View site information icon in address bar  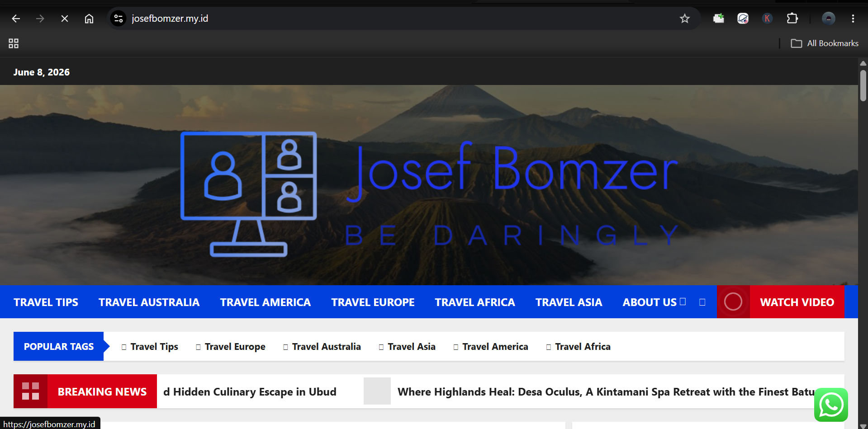(119, 19)
